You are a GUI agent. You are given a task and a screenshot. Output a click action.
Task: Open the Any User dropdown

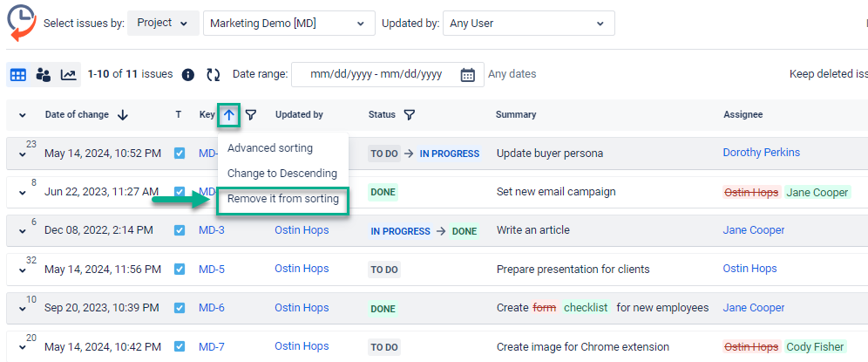click(528, 24)
